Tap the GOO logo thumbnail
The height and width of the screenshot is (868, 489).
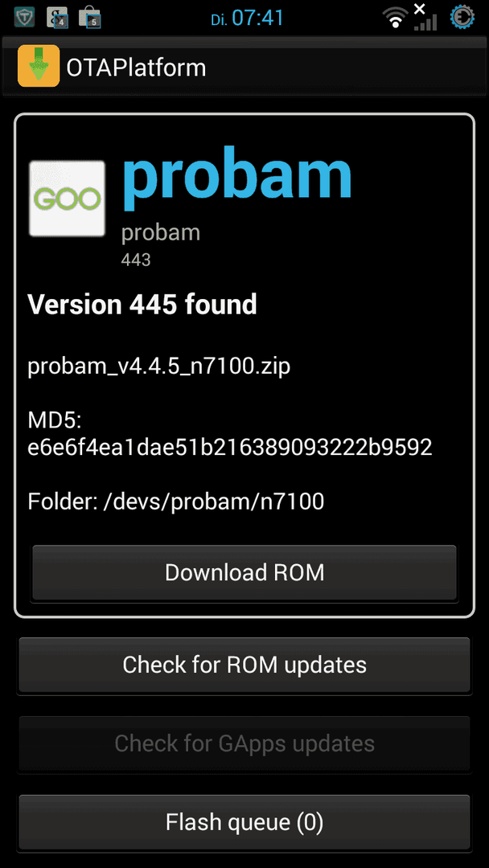67,199
